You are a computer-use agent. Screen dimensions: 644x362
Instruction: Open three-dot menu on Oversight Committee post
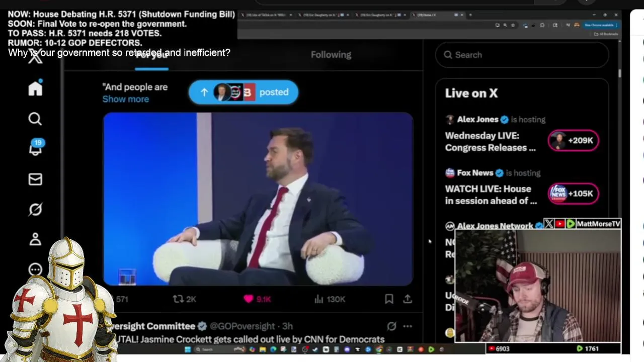[408, 326]
